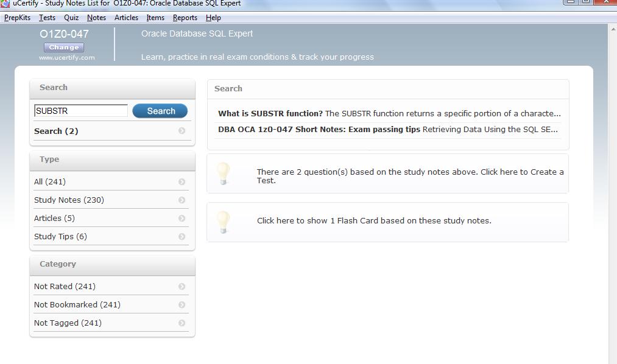Screen dimensions: 617x364
Task: Click the arrow icon beside Not Tagged (241)
Action: click(182, 323)
